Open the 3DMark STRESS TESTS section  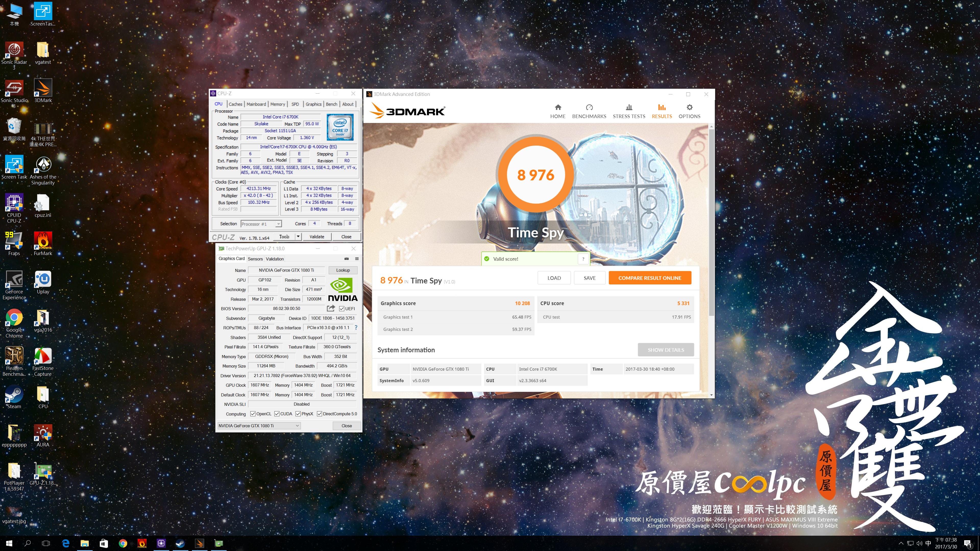629,111
